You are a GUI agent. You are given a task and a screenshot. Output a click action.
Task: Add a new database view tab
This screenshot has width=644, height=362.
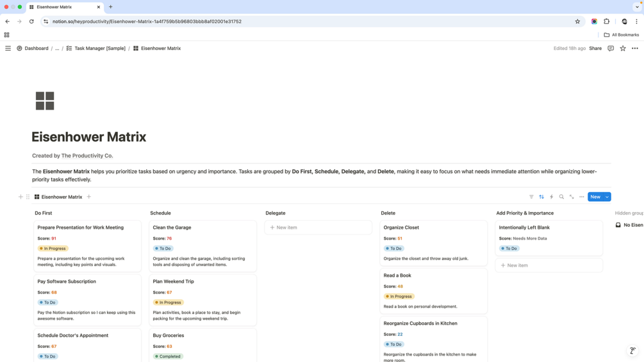[x=89, y=197]
